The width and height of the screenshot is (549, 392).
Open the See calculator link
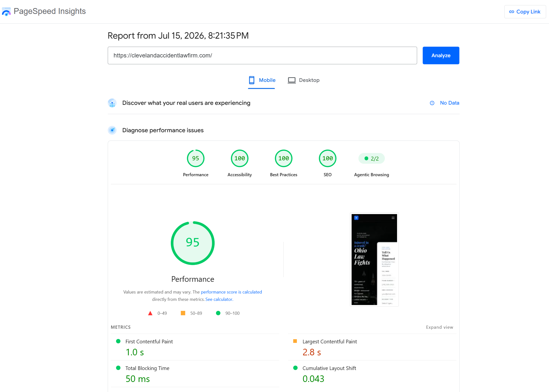[x=219, y=299]
